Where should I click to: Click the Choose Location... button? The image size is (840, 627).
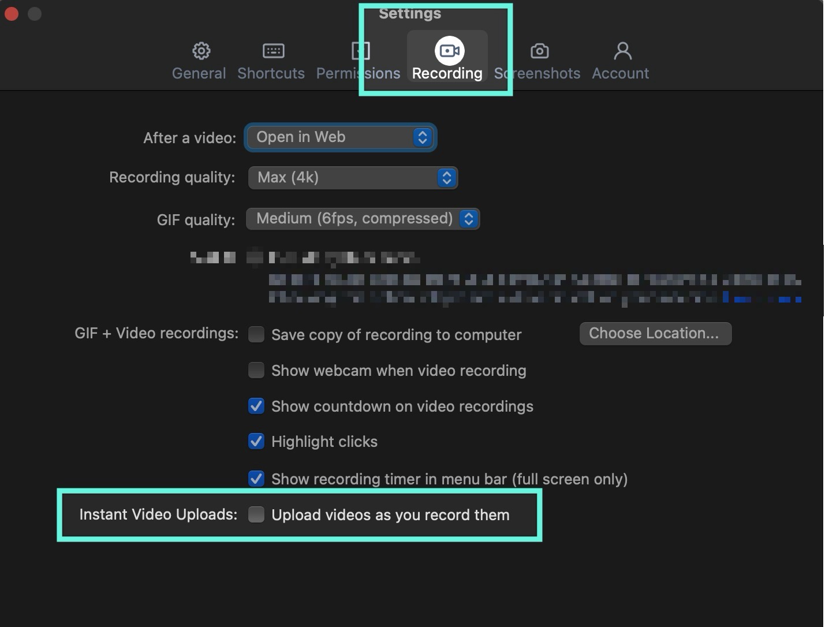pyautogui.click(x=655, y=334)
